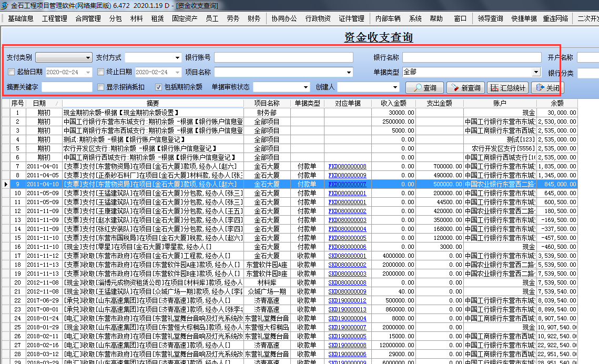
Task: Open the 财务 menu
Action: click(x=254, y=17)
